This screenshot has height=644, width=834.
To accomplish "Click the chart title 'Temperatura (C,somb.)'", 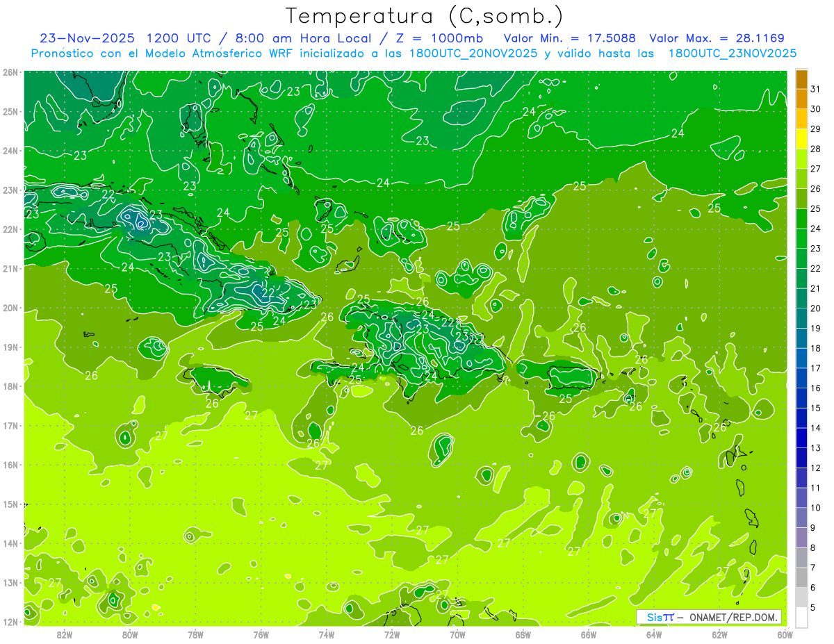I will [425, 16].
